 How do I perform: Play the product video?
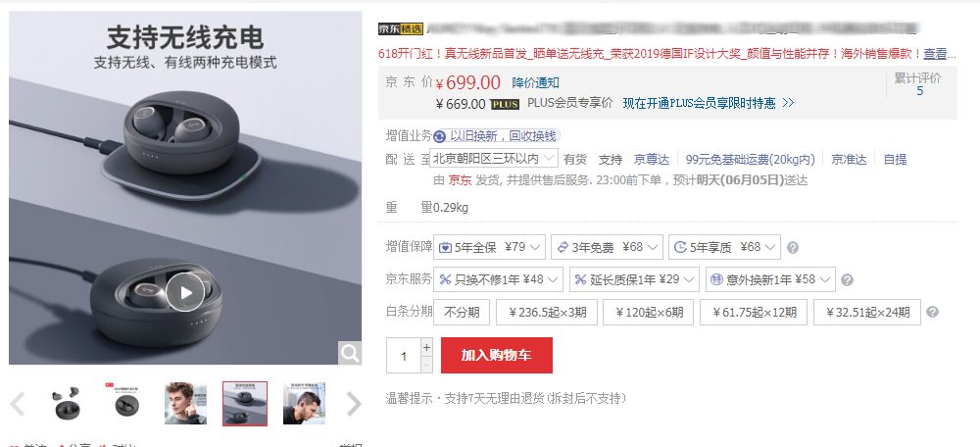tap(185, 292)
